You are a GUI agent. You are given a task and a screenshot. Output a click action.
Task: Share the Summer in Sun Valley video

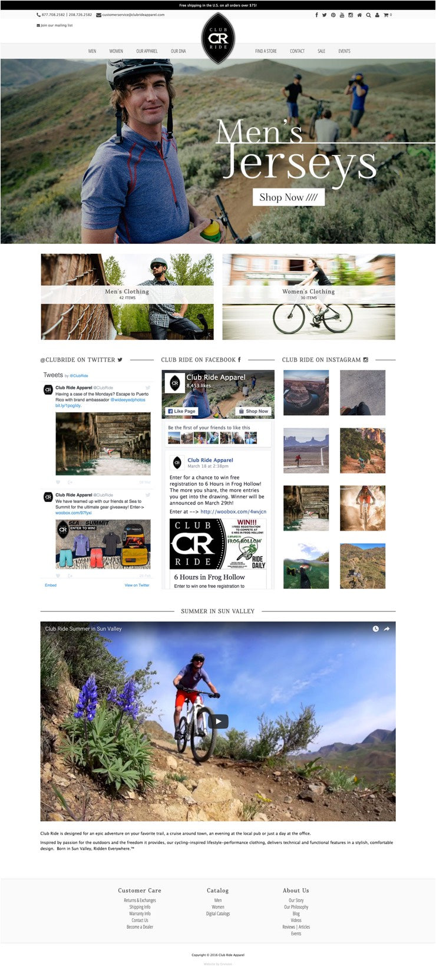coord(387,629)
